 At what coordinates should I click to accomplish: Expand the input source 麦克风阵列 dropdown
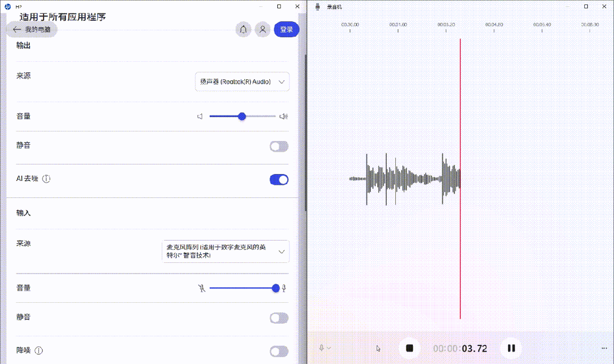[226, 252]
